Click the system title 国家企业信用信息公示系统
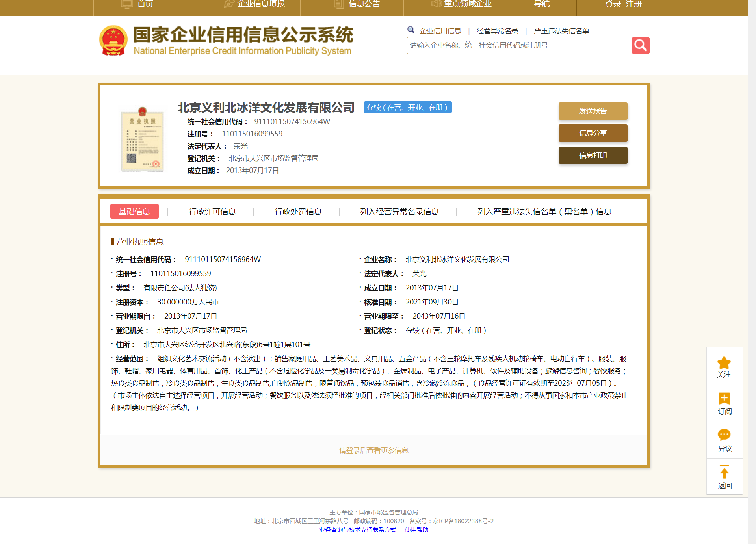 243,35
